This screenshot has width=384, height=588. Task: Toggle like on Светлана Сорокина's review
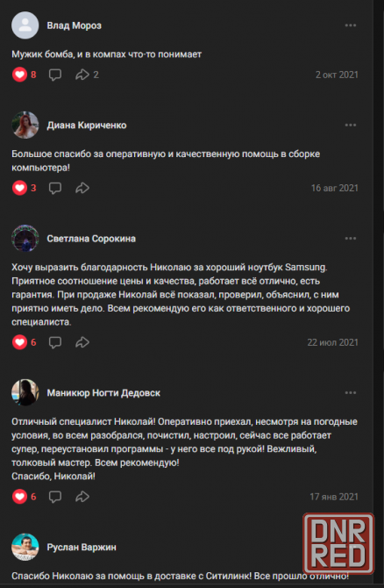tap(19, 342)
